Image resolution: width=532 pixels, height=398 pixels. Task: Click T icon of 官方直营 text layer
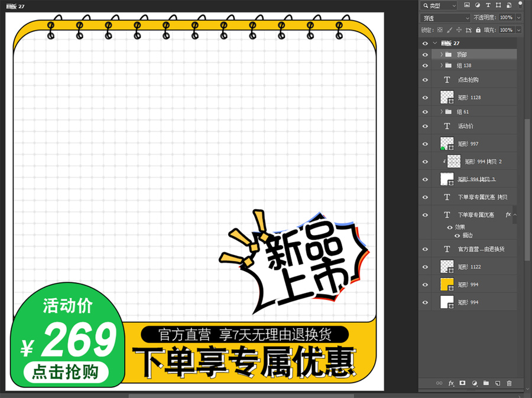(x=447, y=249)
